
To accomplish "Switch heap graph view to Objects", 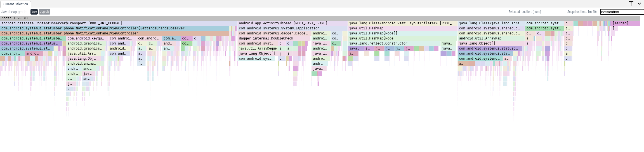I will 44,11.
